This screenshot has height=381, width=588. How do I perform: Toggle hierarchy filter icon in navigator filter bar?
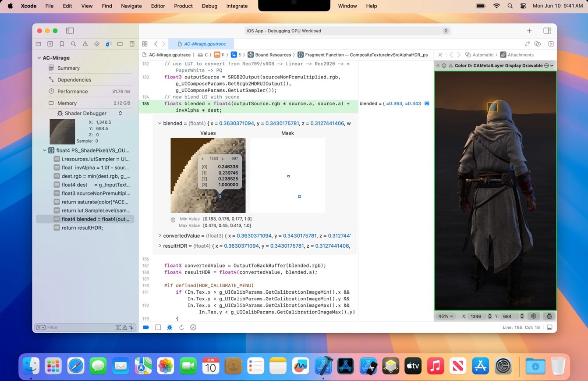118,328
